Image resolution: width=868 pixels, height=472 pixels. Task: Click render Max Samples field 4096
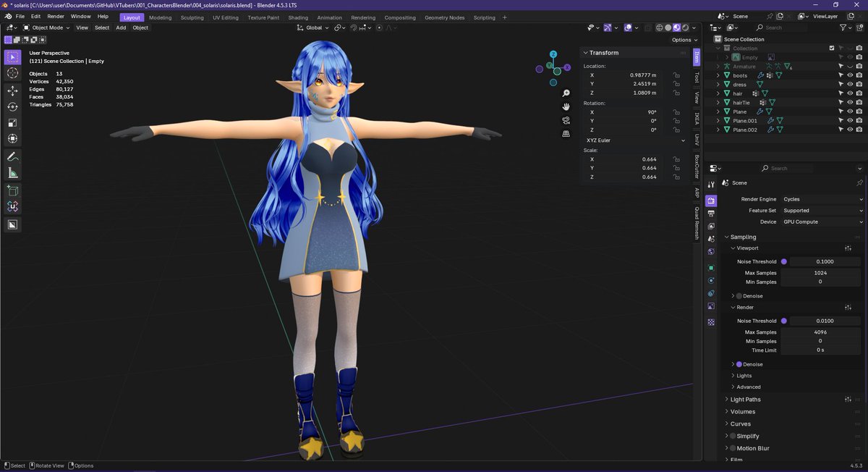coord(820,332)
